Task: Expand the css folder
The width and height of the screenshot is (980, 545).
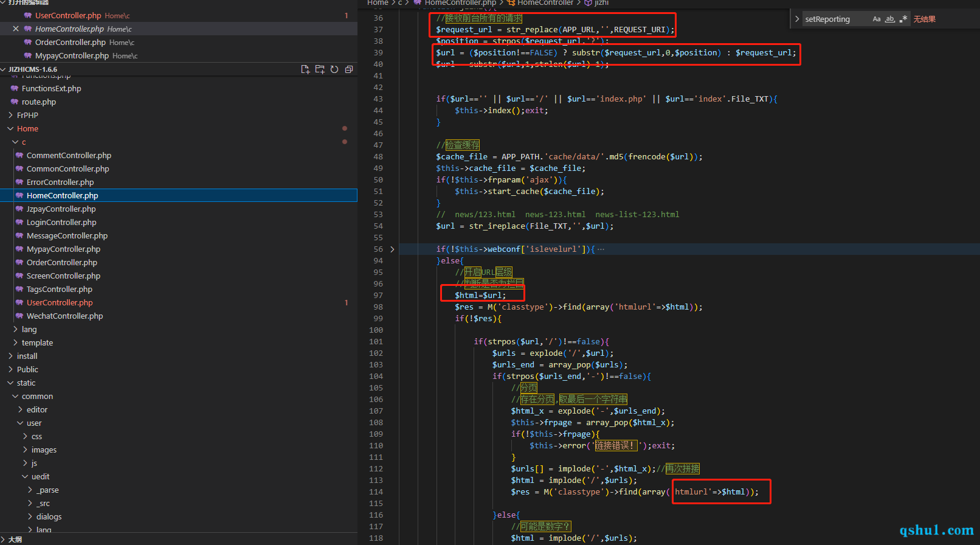Action: tap(26, 436)
